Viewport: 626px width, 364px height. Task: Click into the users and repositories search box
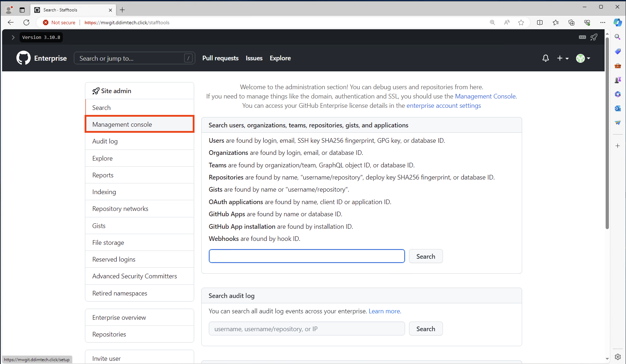(307, 256)
